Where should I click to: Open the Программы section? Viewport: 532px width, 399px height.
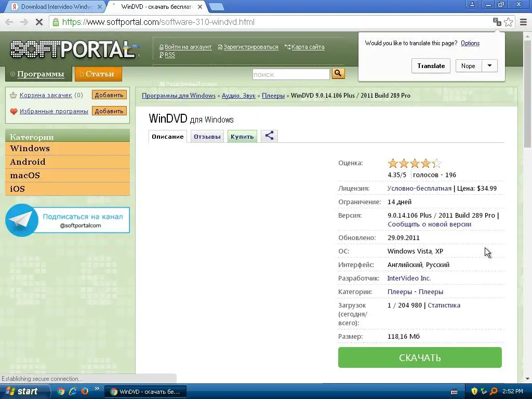38,74
